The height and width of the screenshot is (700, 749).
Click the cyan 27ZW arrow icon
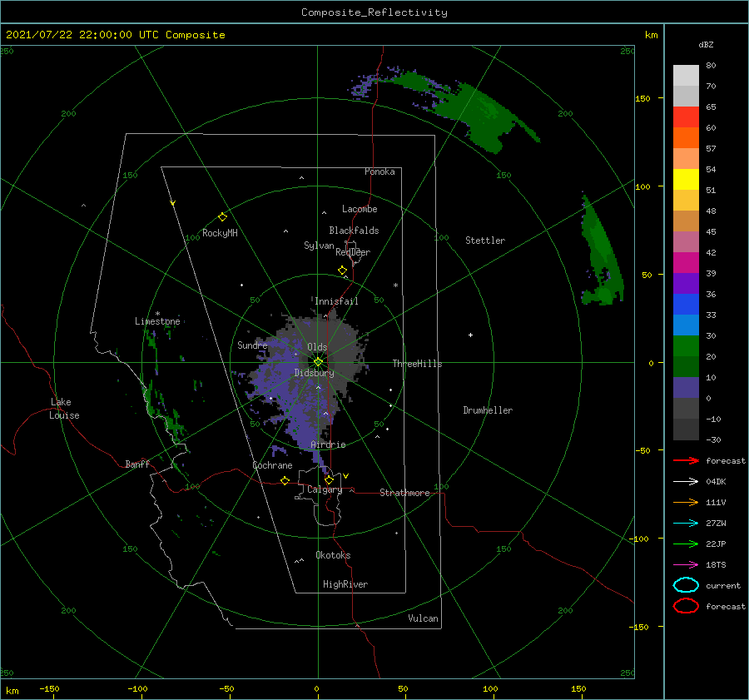686,524
